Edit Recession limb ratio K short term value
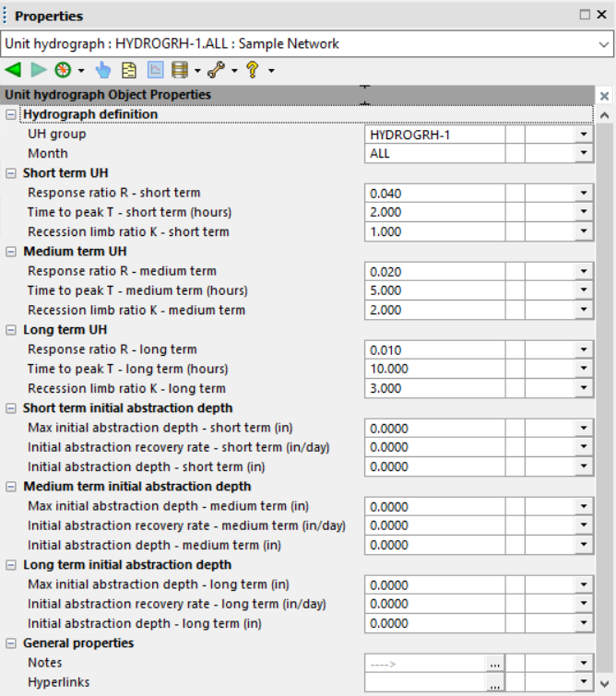 tap(435, 231)
